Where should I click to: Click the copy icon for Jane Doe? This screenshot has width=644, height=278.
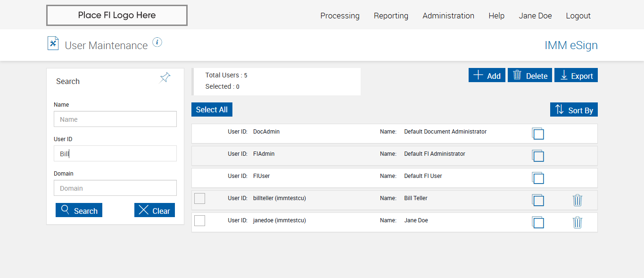(538, 223)
